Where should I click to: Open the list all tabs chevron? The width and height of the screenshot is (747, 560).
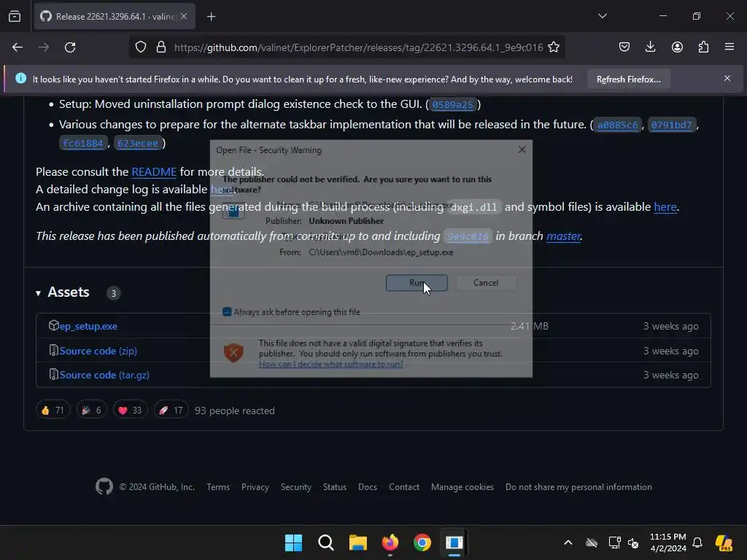coord(602,16)
